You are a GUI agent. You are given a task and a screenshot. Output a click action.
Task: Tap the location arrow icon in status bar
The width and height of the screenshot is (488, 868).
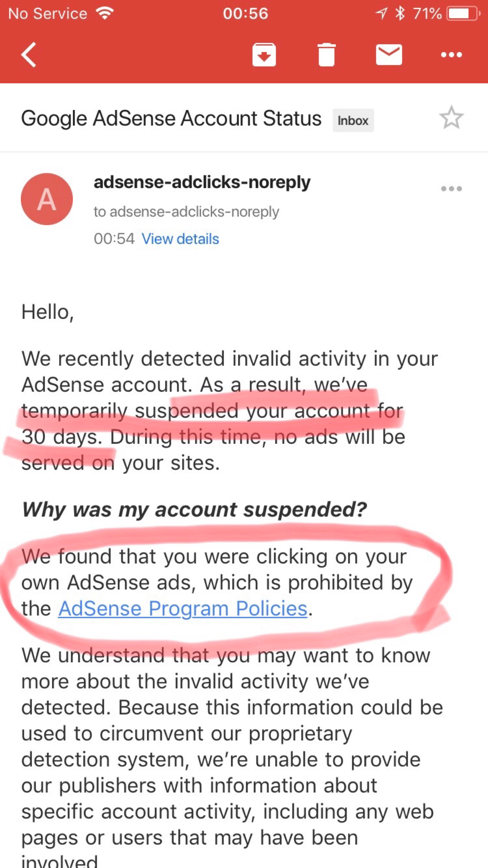tap(382, 14)
